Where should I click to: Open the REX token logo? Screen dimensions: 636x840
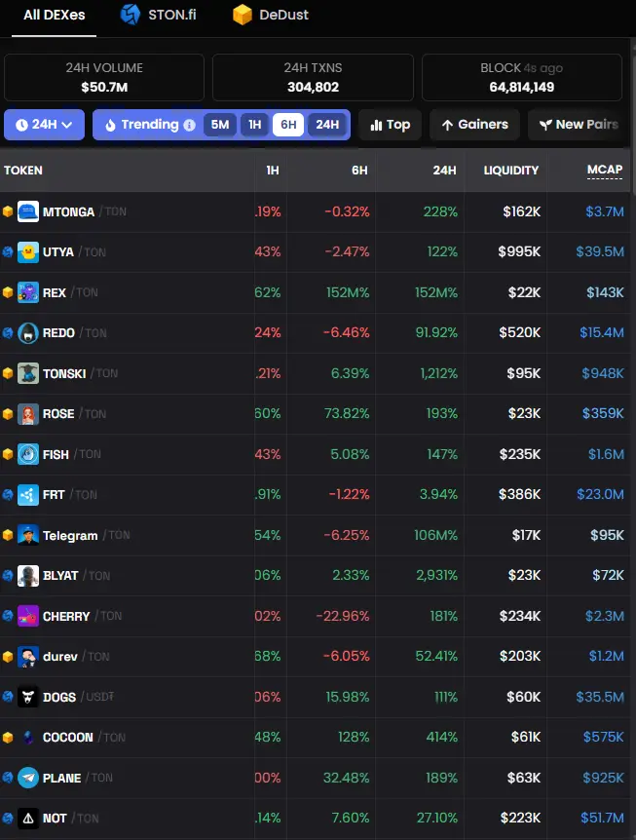pos(28,292)
